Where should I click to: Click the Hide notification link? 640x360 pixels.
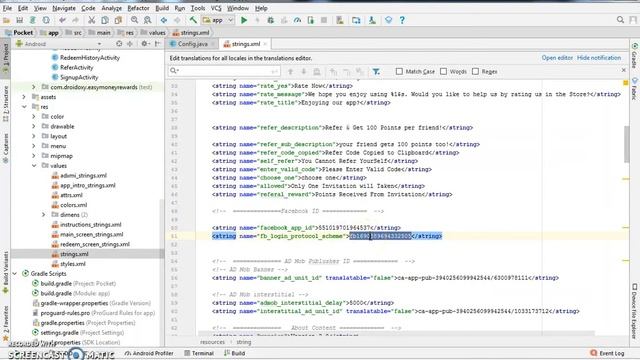pos(599,58)
